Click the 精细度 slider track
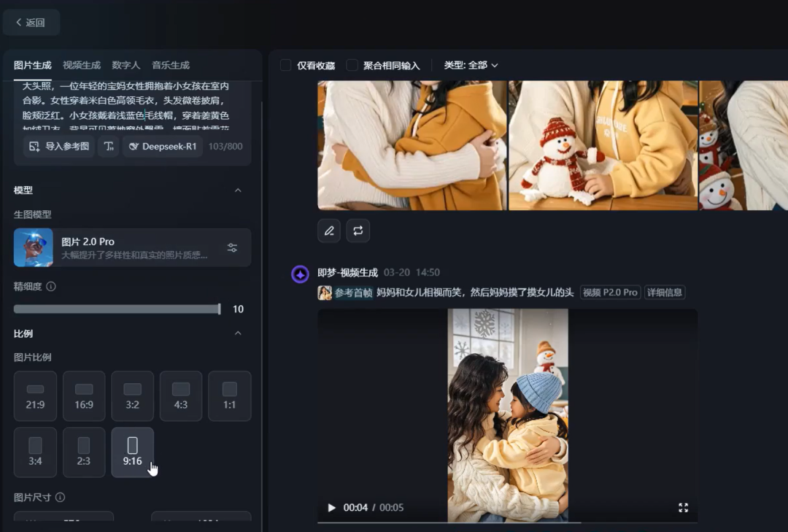Viewport: 788px width, 532px height. pos(117,309)
